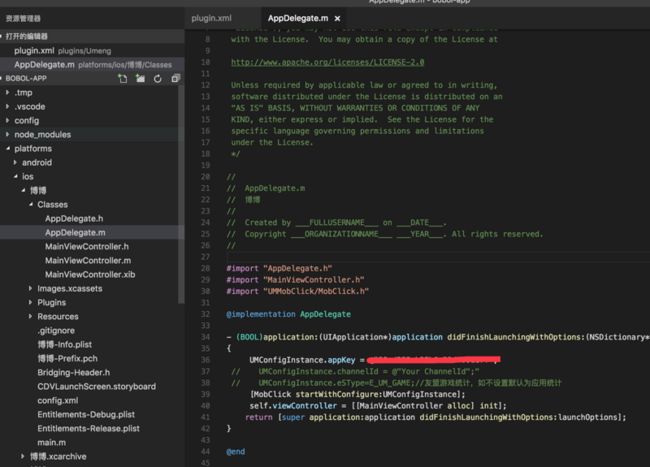Click the return super application line
650x467 pixels.
pos(435,417)
